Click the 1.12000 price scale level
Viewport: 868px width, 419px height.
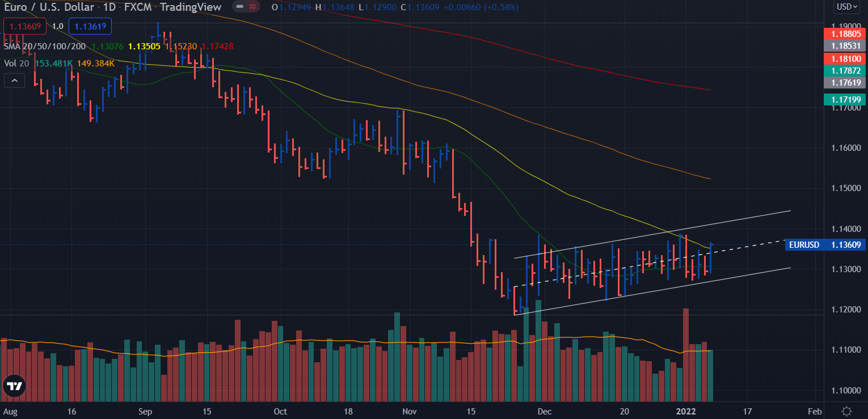(846, 310)
